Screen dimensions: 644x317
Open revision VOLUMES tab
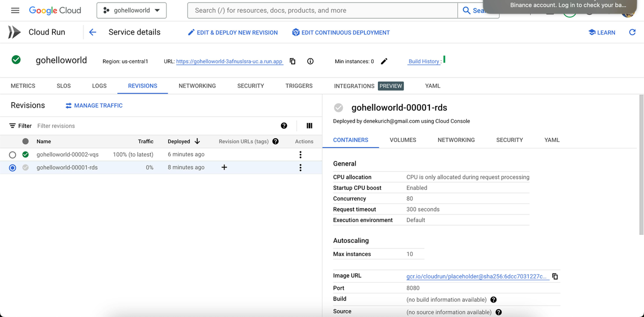pos(403,140)
